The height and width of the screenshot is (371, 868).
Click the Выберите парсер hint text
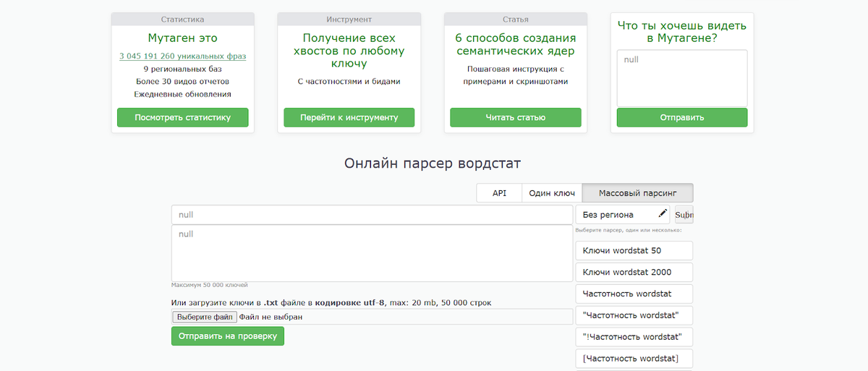(x=629, y=231)
